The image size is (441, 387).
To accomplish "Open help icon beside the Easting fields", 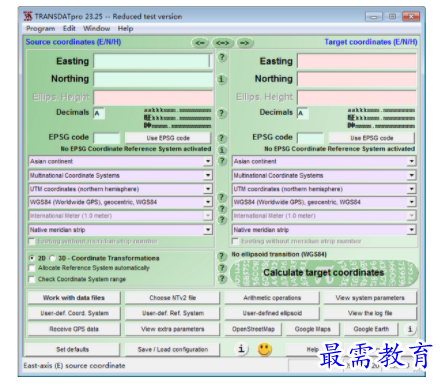I will 222,57.
